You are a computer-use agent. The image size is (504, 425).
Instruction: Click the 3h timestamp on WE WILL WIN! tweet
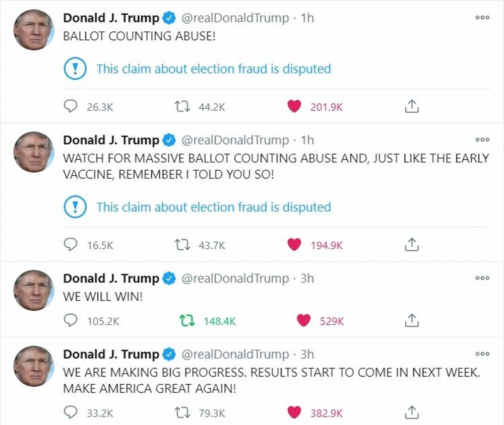(x=307, y=278)
